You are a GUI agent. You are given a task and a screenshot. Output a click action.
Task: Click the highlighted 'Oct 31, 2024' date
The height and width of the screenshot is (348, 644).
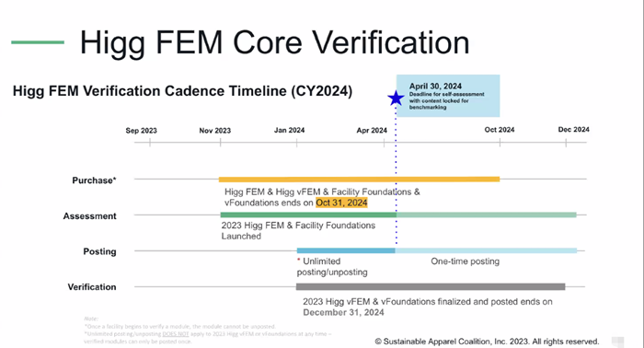[341, 203]
